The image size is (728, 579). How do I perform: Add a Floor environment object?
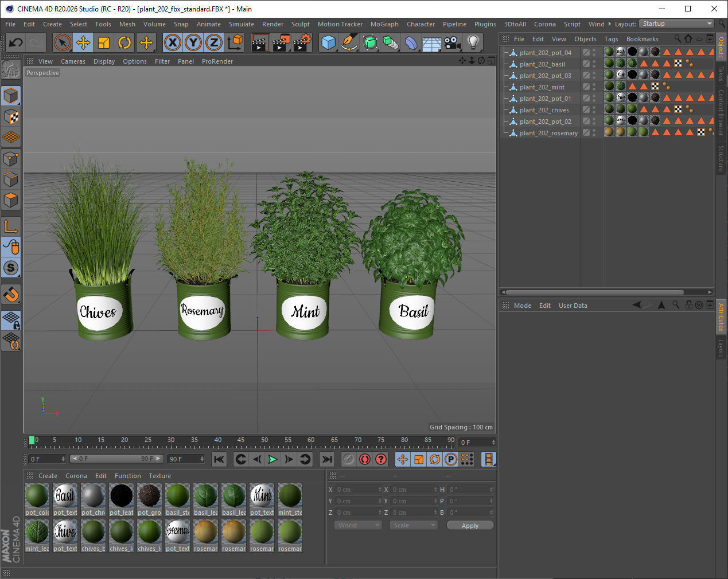[431, 42]
